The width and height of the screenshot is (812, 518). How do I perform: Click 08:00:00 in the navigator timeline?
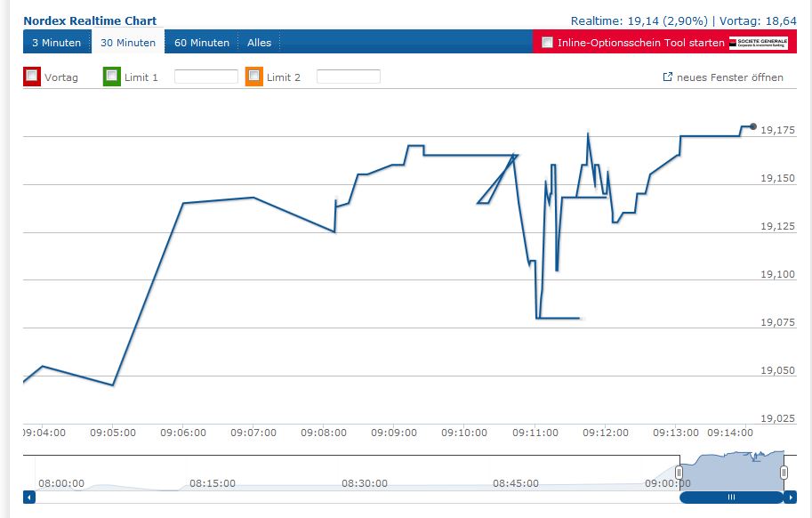coord(61,483)
